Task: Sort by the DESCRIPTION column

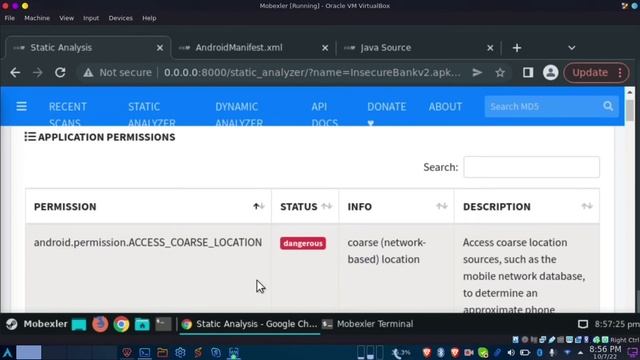Action: (527, 207)
